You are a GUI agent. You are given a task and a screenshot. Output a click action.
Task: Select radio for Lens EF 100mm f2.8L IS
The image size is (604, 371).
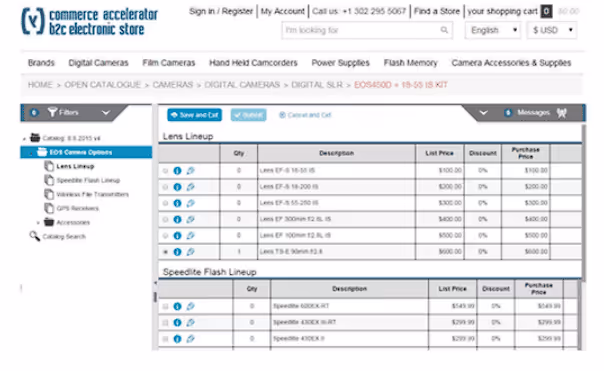pyautogui.click(x=165, y=235)
